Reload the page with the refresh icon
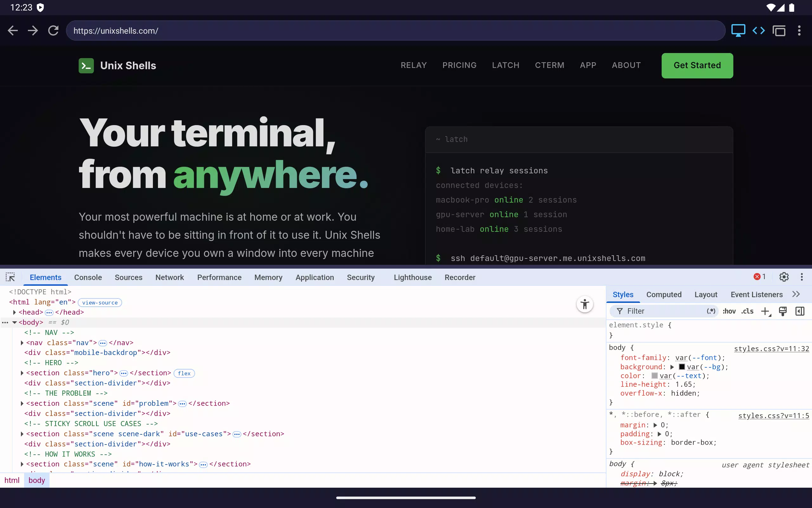Screen dimensions: 812x508 (x=53, y=30)
